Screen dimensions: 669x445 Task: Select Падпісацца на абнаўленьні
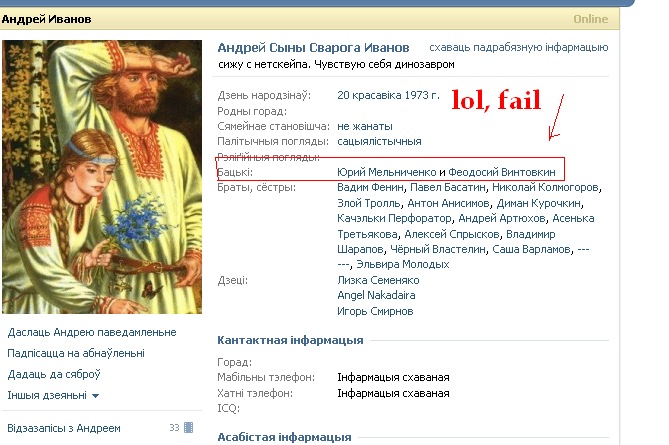(76, 353)
